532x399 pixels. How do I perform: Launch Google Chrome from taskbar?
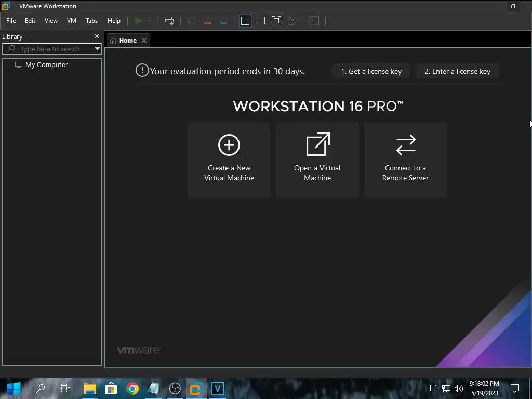(x=132, y=389)
